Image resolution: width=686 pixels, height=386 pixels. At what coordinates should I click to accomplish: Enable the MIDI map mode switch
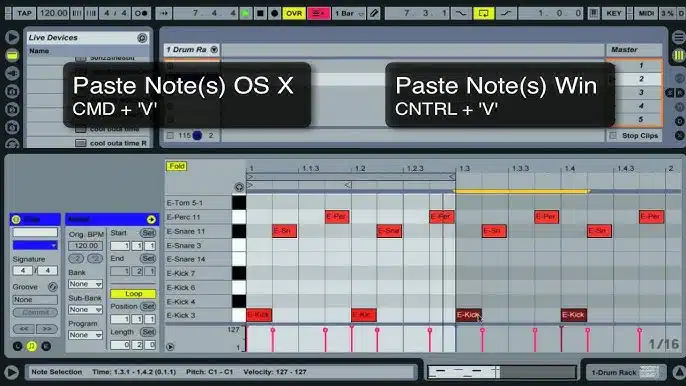(646, 13)
